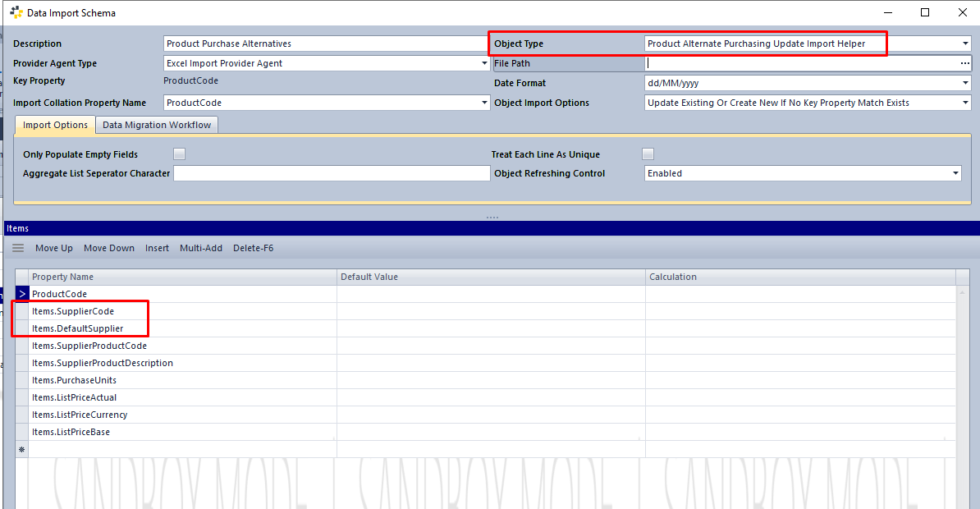Open the Items panel hamburger menu
Image resolution: width=980 pixels, height=509 pixels.
point(17,247)
